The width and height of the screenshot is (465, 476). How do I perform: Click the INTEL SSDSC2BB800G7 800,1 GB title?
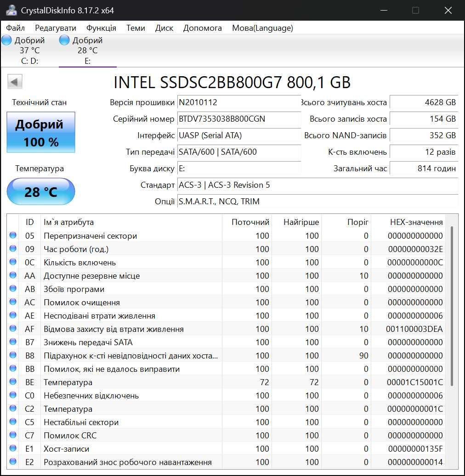(x=232, y=82)
